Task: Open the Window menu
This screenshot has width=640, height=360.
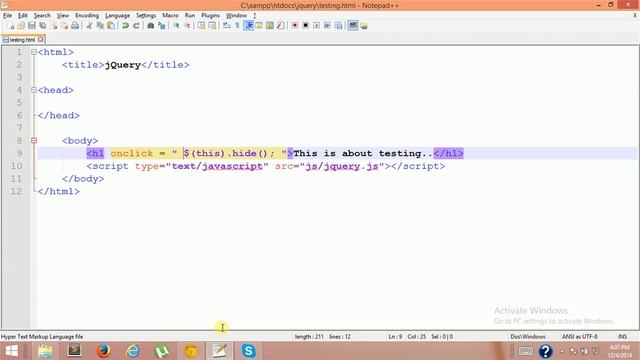Action: pos(236,16)
